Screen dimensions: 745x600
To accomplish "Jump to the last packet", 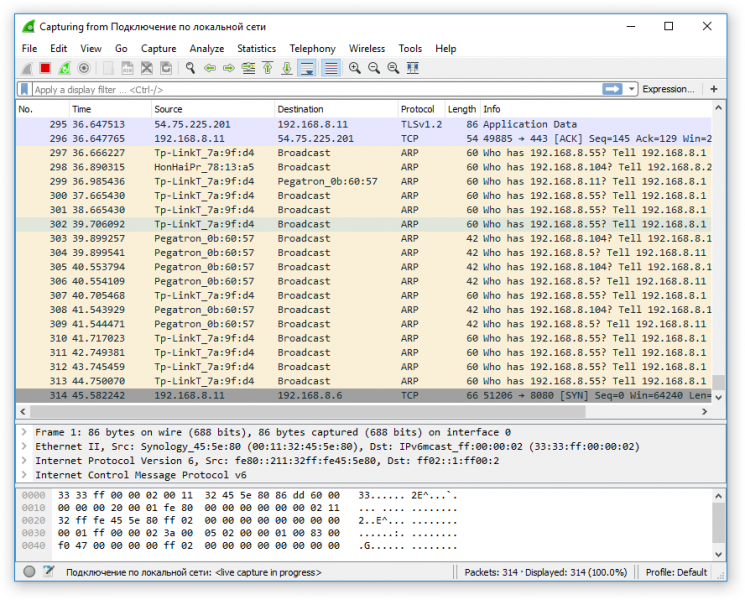I will (x=287, y=68).
